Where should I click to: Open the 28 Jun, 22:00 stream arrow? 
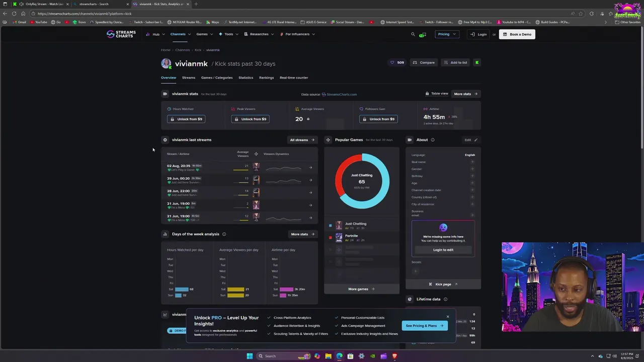point(310,193)
